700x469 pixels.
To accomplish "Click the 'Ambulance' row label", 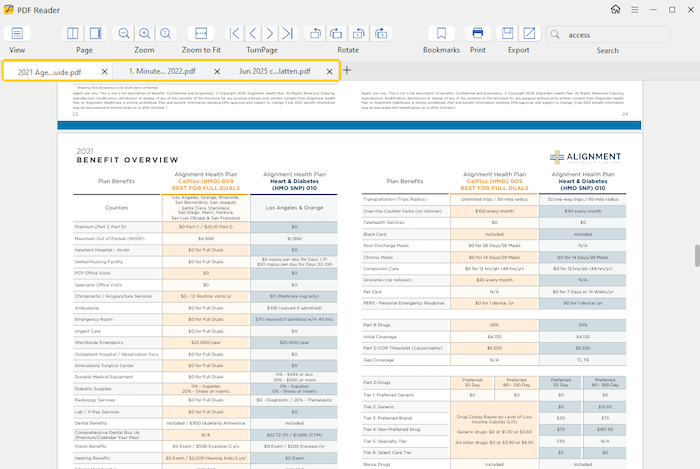I will pyautogui.click(x=87, y=308).
